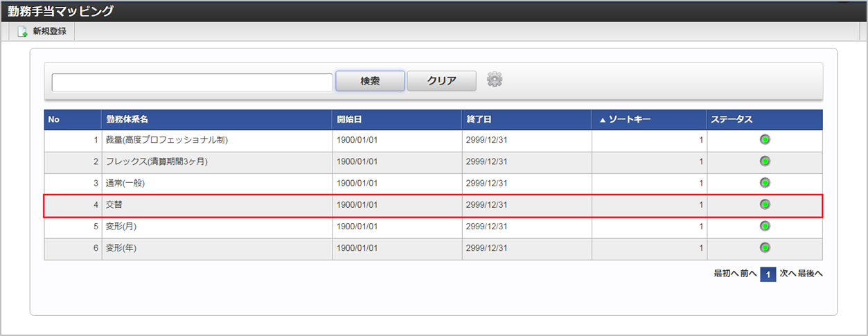868x336 pixels.
Task: Click green status icon for フレックス row
Action: point(765,161)
